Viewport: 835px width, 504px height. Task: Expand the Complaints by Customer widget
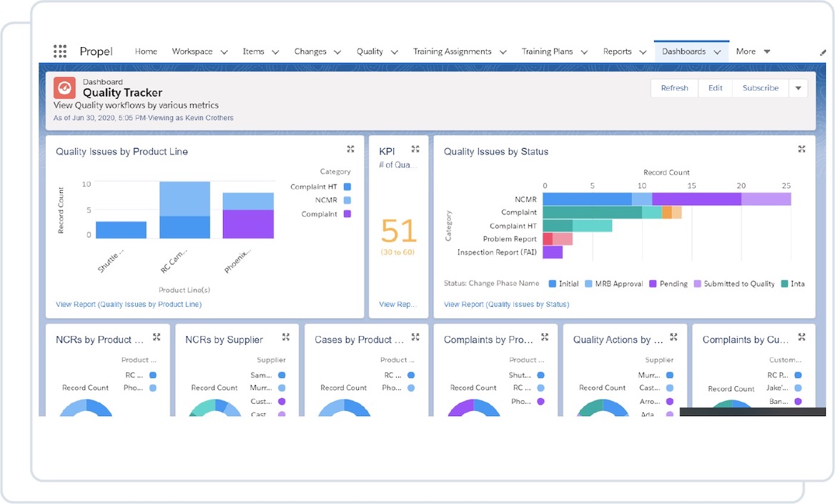pyautogui.click(x=801, y=337)
